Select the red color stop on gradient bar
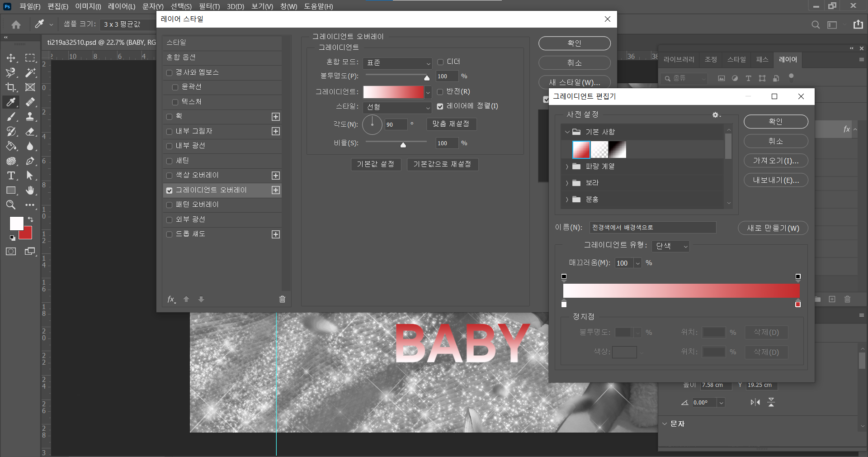The width and height of the screenshot is (868, 457). coord(798,304)
